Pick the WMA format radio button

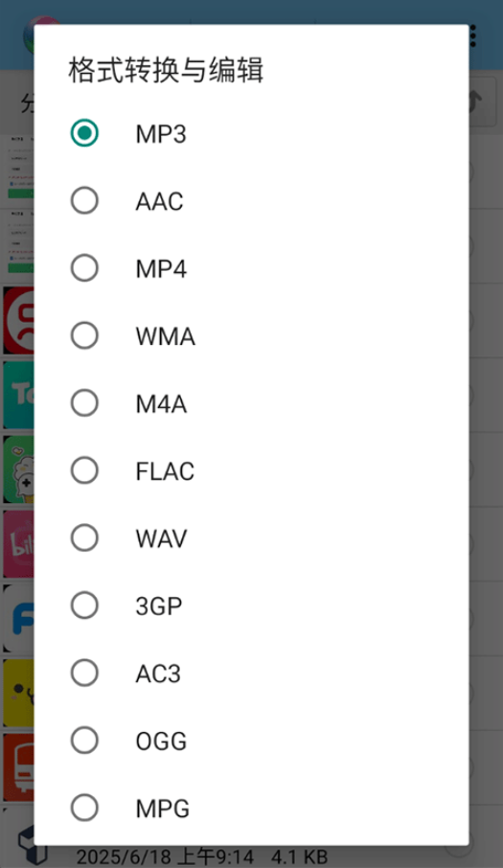[84, 335]
